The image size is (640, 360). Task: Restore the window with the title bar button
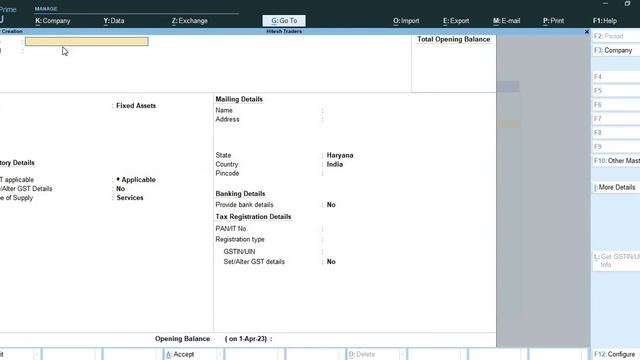click(627, 3)
